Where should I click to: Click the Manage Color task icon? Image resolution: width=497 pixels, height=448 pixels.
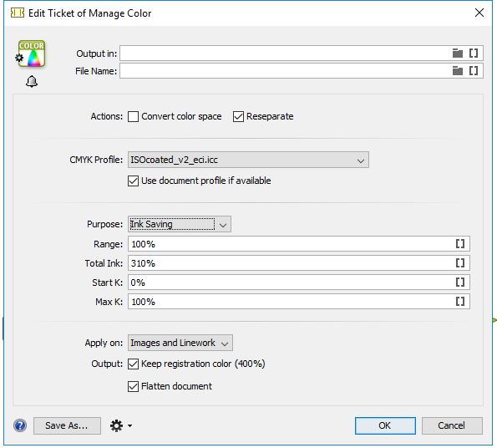[x=31, y=53]
